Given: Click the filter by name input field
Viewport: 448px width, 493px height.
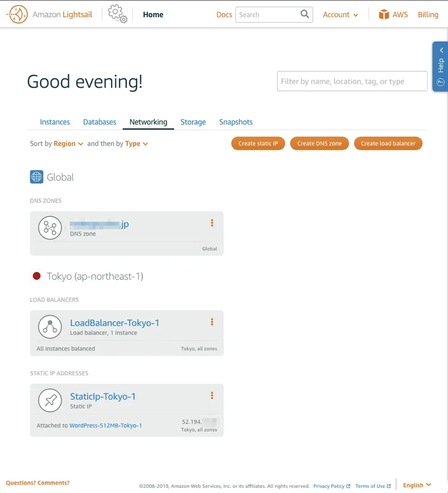Looking at the screenshot, I should coord(352,81).
